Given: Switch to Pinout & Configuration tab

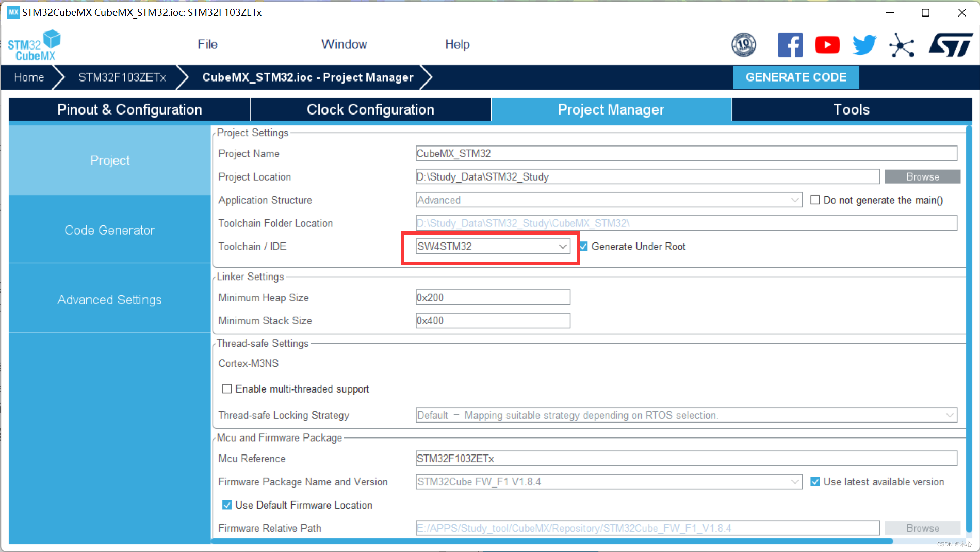Looking at the screenshot, I should [x=129, y=109].
